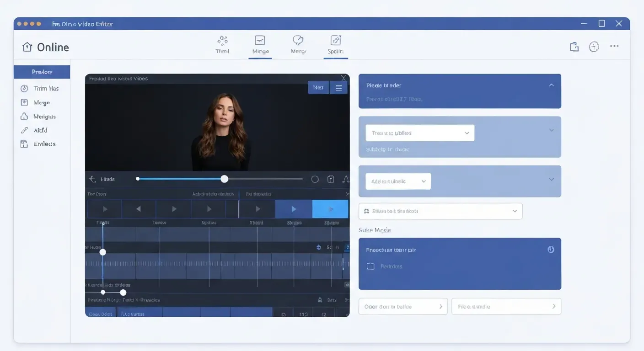Viewport: 644px width, 351px height.
Task: Select the Merge entry in the left sidebar
Action: tap(42, 102)
